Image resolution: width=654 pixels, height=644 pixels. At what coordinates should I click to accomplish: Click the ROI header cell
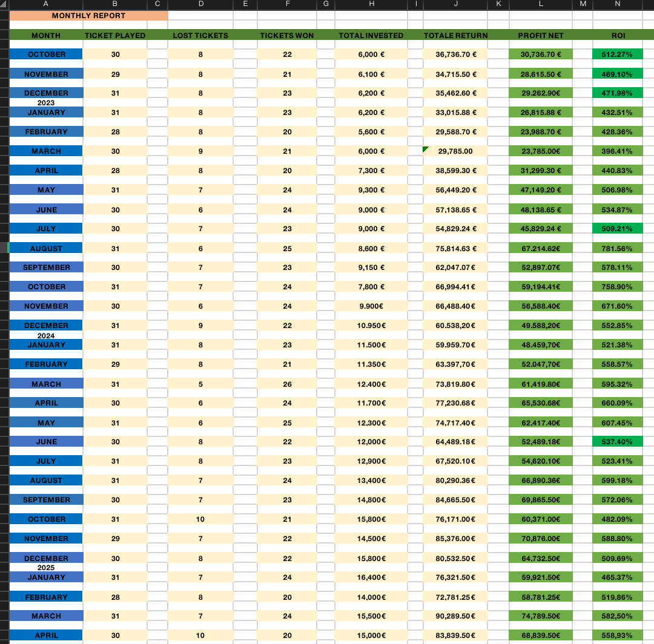click(618, 36)
